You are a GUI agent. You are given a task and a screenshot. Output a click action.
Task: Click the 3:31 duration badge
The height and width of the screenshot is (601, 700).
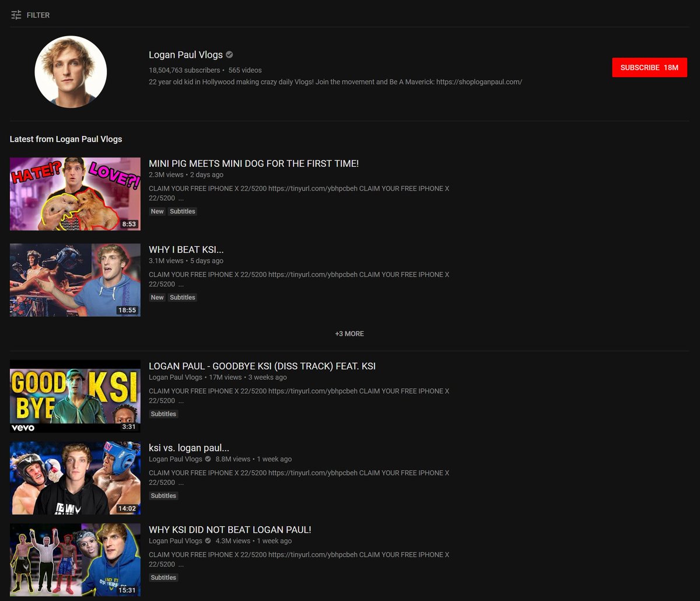pos(129,427)
